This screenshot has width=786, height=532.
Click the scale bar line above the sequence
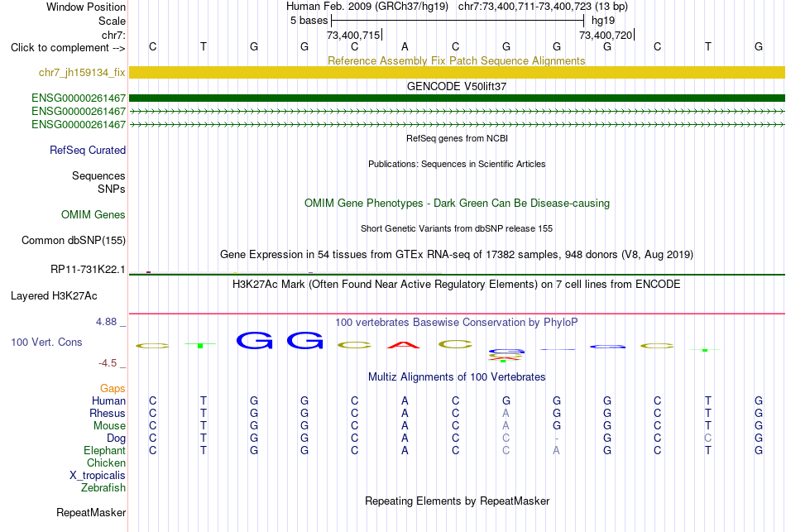(458, 21)
